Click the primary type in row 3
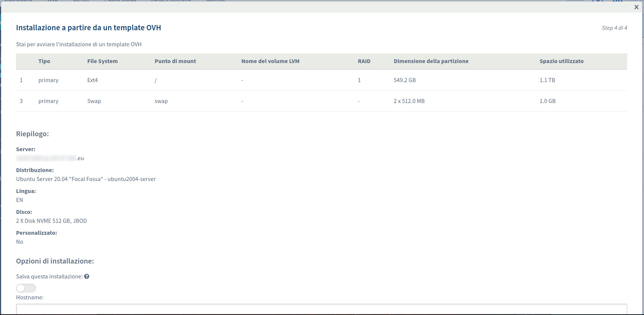This screenshot has height=315, width=644. pos(48,101)
